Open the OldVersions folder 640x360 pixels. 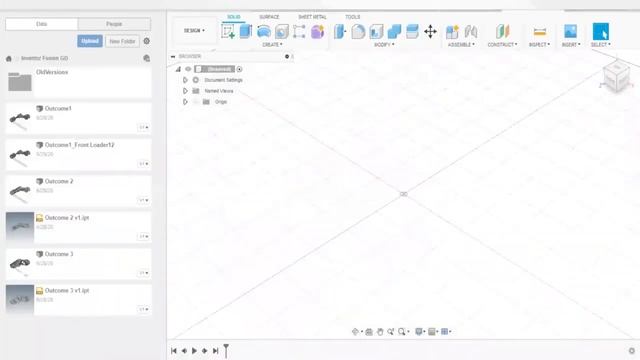[78, 82]
